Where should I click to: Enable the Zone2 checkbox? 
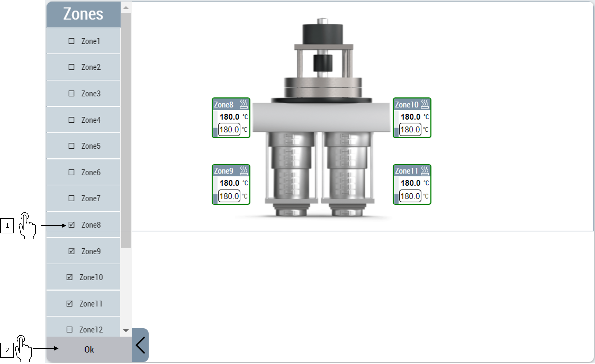tap(71, 67)
